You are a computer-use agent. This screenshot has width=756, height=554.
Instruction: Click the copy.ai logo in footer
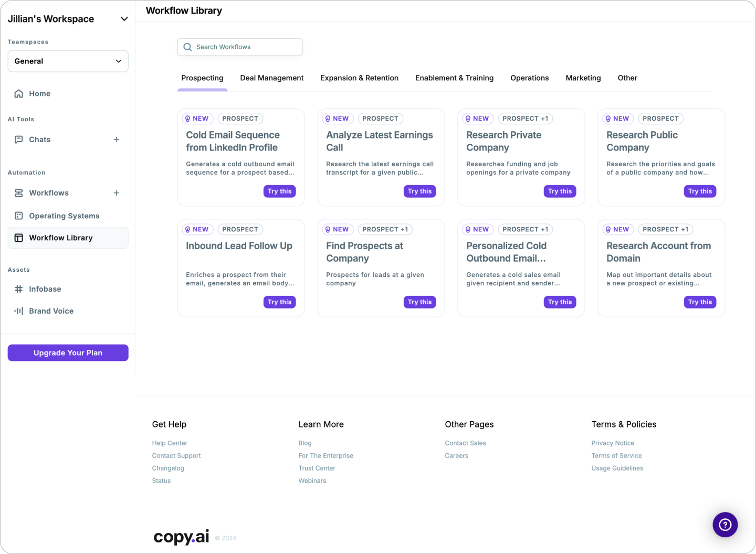click(x=181, y=537)
